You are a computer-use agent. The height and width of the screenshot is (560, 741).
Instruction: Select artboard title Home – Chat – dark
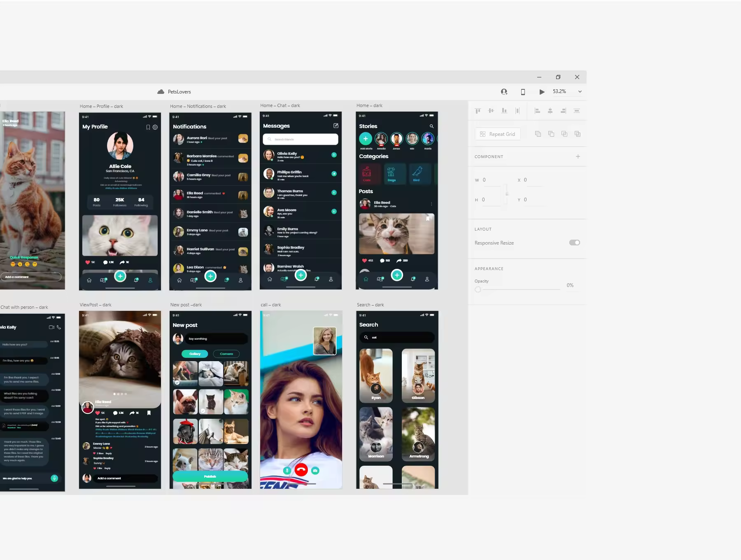280,105
